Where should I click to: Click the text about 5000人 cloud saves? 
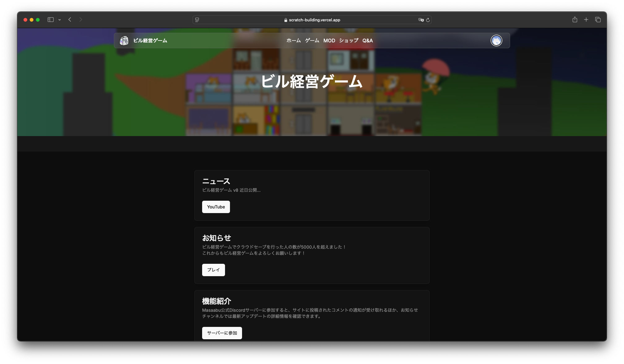tap(274, 250)
